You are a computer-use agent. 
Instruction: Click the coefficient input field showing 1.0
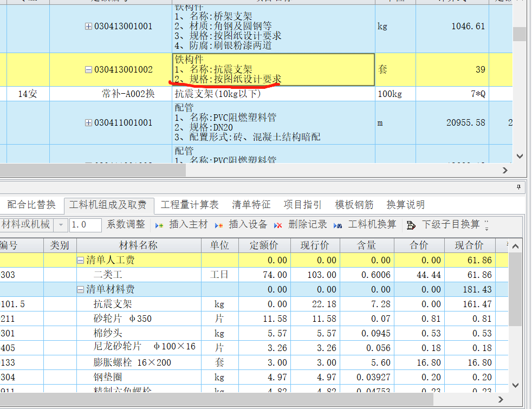click(86, 224)
